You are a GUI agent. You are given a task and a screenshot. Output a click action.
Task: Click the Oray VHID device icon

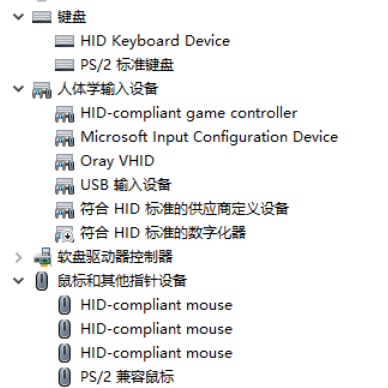tap(65, 161)
